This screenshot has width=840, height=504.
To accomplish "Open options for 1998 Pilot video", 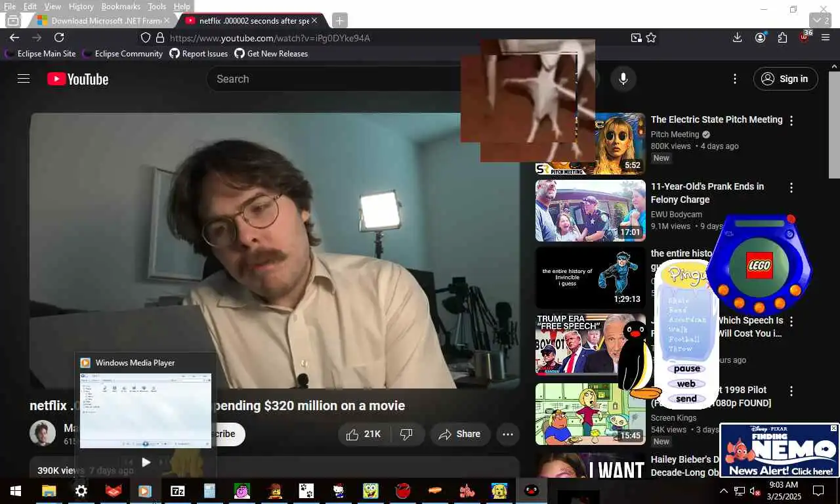I will click(x=791, y=391).
